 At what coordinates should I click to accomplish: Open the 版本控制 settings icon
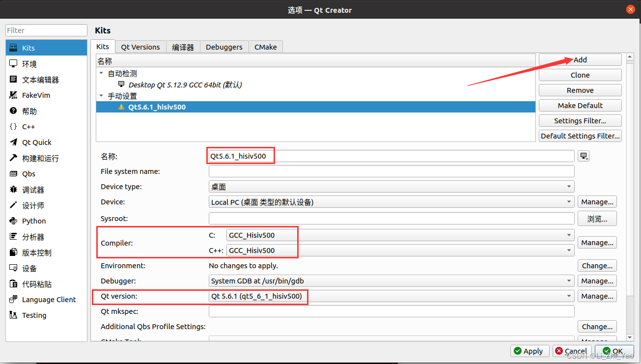point(14,252)
